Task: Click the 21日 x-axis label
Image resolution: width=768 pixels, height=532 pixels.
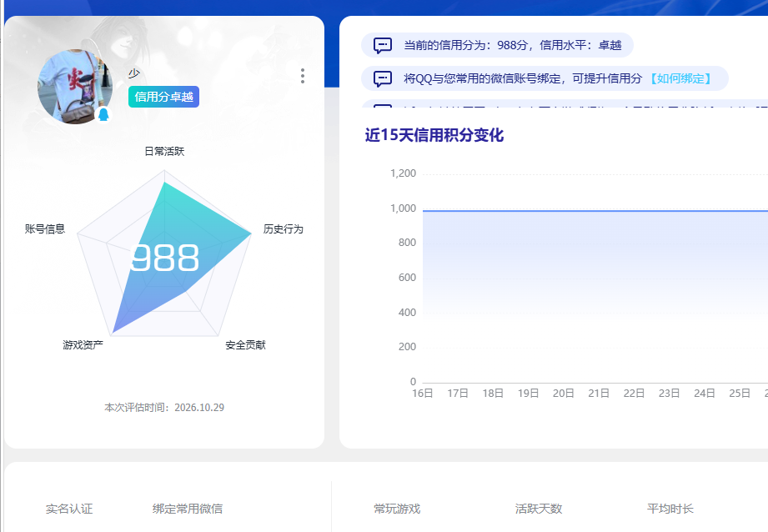Action: coord(599,394)
